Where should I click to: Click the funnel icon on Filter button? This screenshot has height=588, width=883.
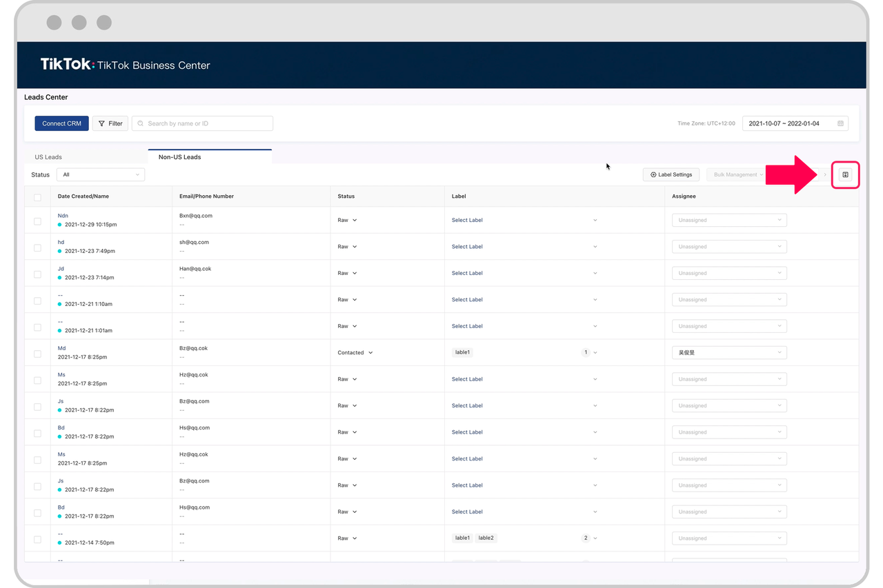click(102, 124)
